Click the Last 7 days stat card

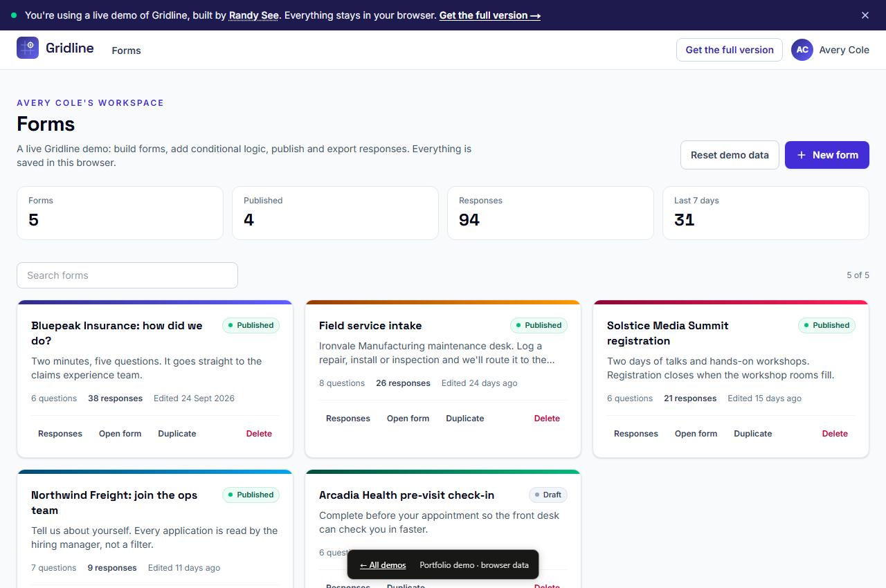(766, 213)
